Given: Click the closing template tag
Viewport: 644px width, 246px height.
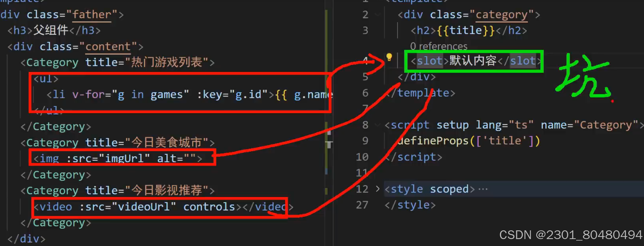Looking at the screenshot, I should (x=420, y=93).
